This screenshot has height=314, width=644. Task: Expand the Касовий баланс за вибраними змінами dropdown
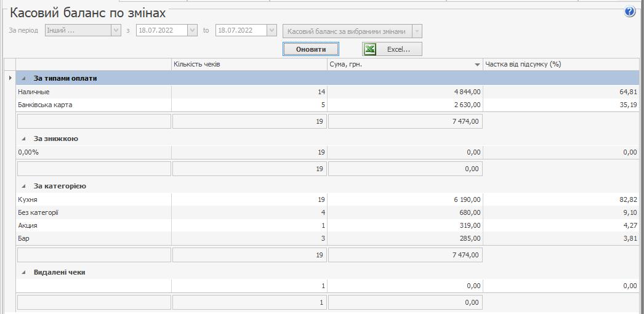[x=417, y=31]
